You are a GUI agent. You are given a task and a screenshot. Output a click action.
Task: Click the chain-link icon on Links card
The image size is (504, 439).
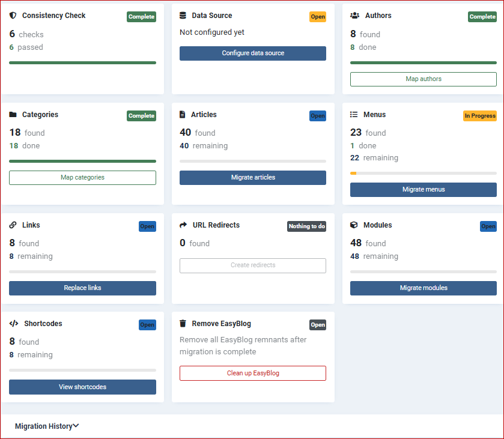click(x=13, y=225)
